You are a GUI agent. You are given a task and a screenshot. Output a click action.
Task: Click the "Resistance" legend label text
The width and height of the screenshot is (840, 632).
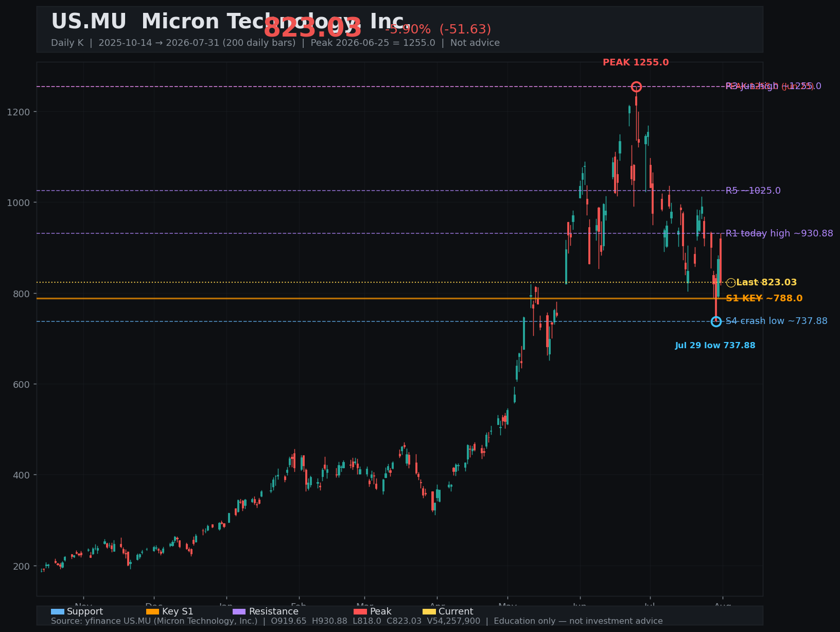point(274,611)
